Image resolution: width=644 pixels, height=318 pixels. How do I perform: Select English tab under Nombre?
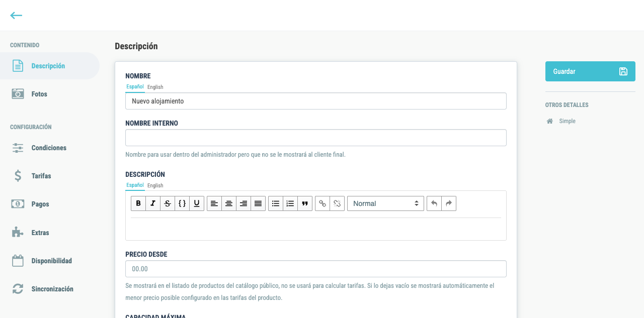click(155, 87)
